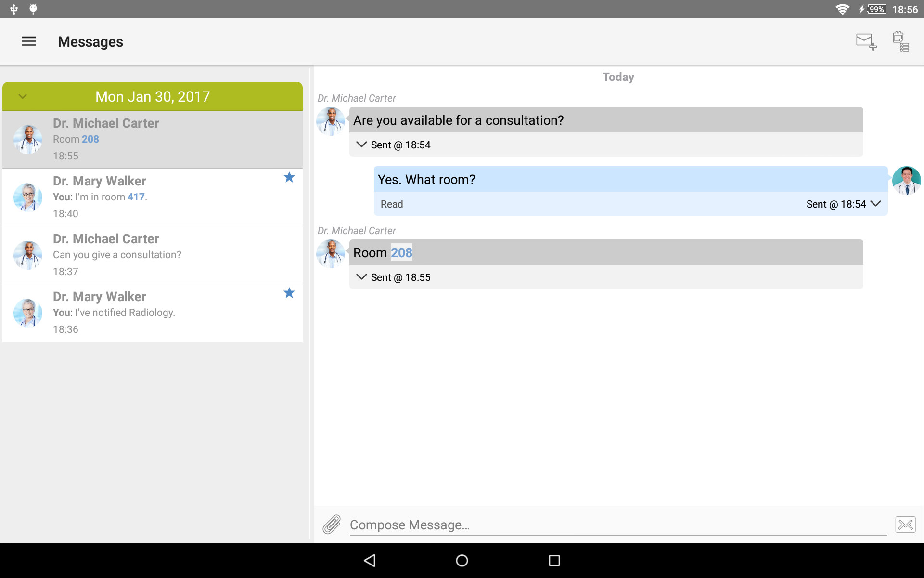This screenshot has width=924, height=578.
Task: Tap the Compose Message input field
Action: [x=618, y=525]
